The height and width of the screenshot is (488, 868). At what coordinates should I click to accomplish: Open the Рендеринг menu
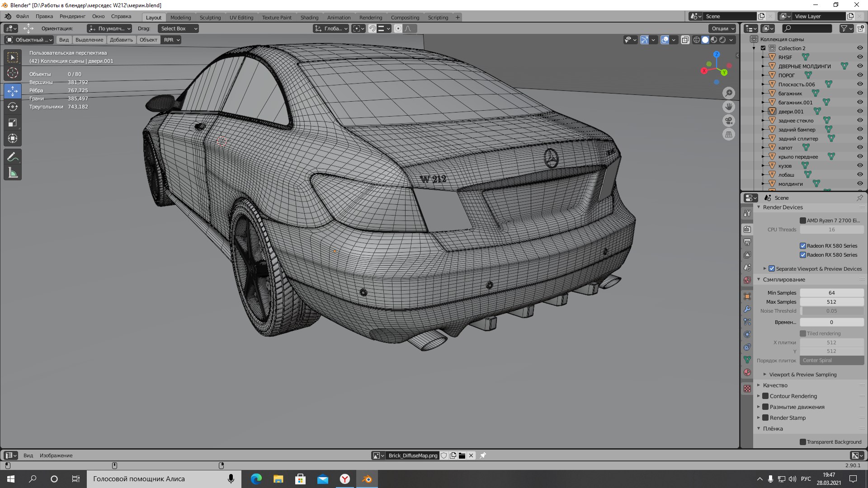pos(72,16)
